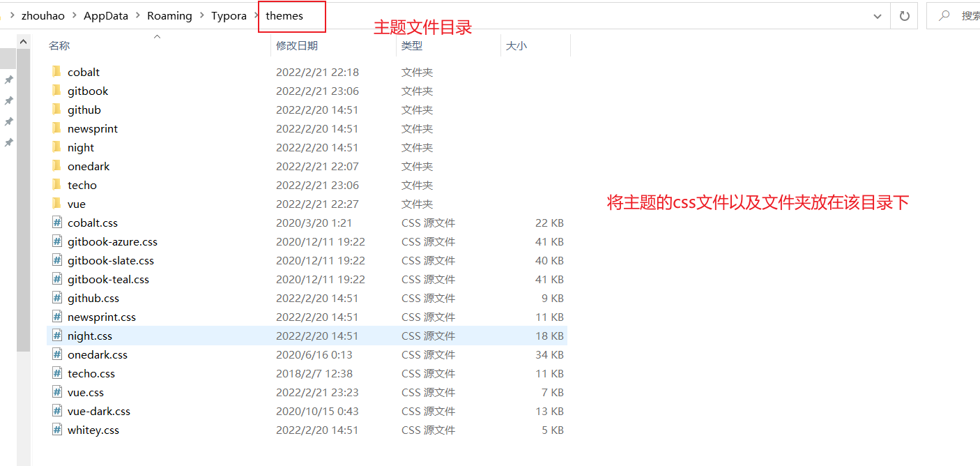Click the search icon at top right
Viewport: 980px width, 466px height.
[943, 15]
